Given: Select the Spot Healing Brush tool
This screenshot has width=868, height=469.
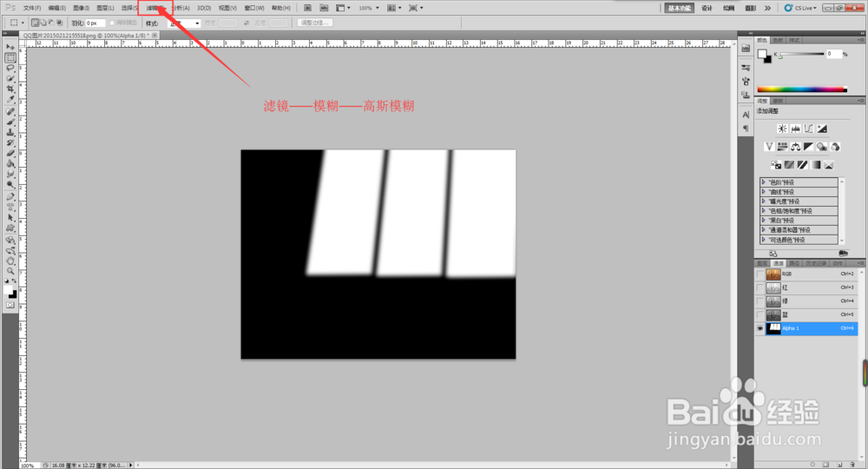Looking at the screenshot, I should [10, 112].
